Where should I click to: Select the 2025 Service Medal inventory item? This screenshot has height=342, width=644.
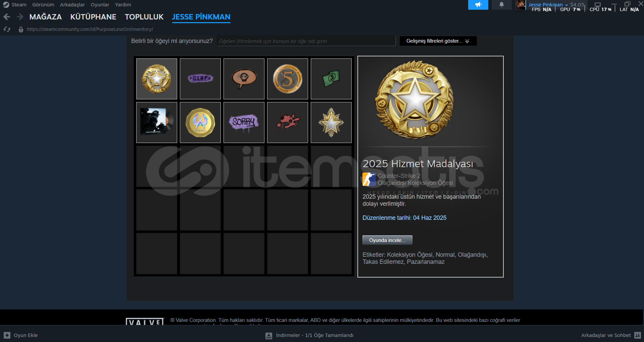click(x=157, y=79)
